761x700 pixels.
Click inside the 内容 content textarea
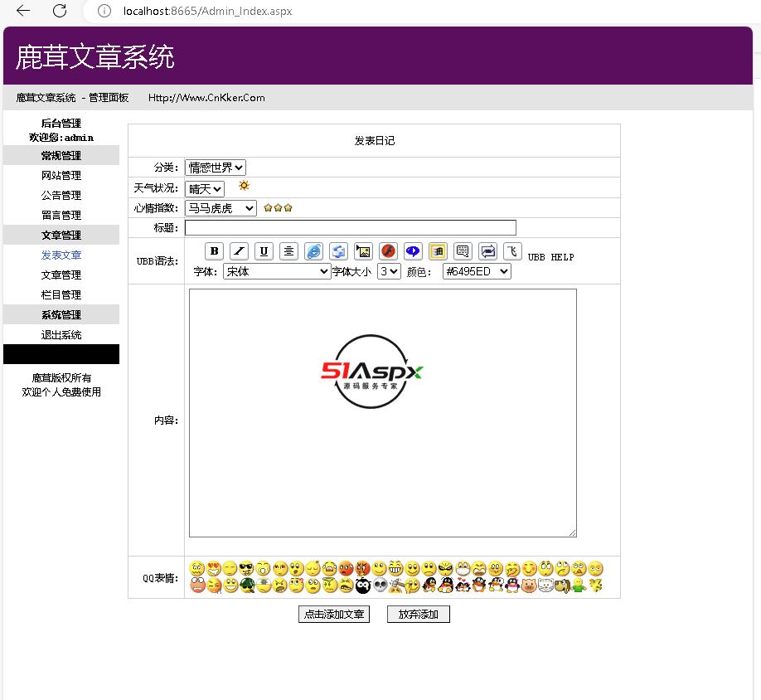coord(383,413)
